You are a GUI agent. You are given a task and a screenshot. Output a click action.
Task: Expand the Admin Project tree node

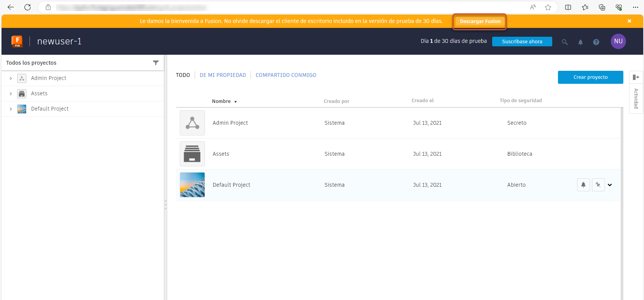coord(11,78)
